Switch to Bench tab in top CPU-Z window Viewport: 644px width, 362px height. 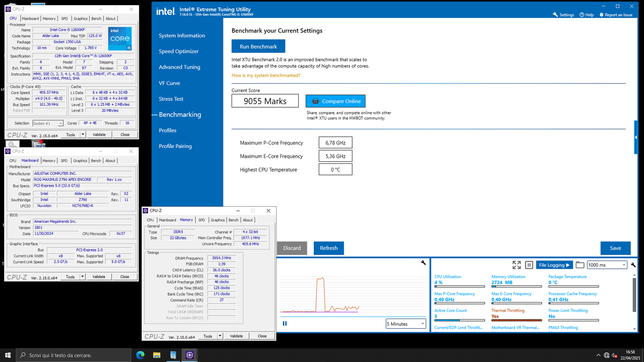[96, 19]
